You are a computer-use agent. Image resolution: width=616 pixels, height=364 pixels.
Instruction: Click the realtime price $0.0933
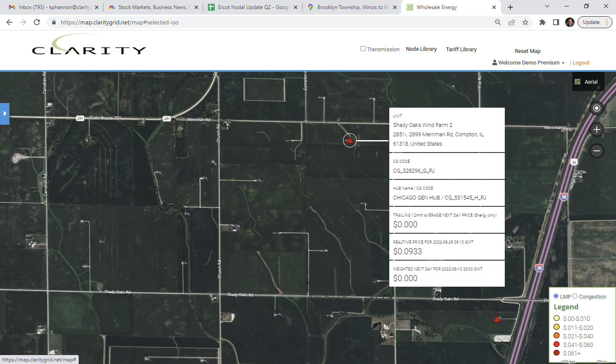pos(408,251)
